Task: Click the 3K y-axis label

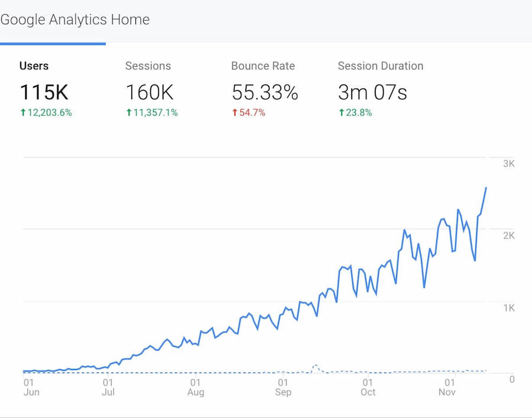Action: click(509, 164)
